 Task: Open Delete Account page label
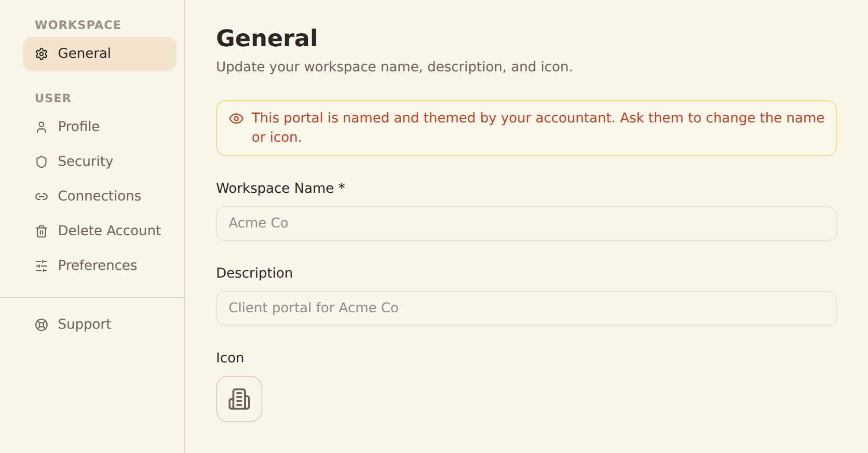[109, 230]
